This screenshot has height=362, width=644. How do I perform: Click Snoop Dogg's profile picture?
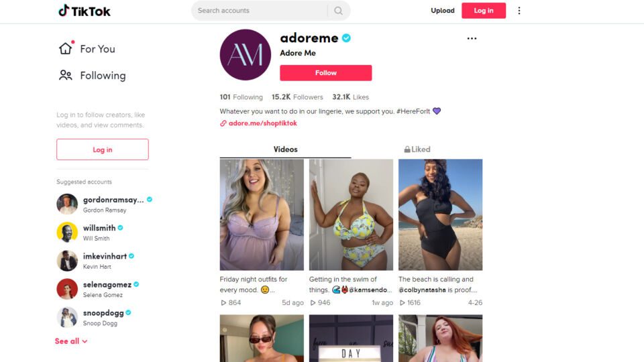click(x=67, y=317)
